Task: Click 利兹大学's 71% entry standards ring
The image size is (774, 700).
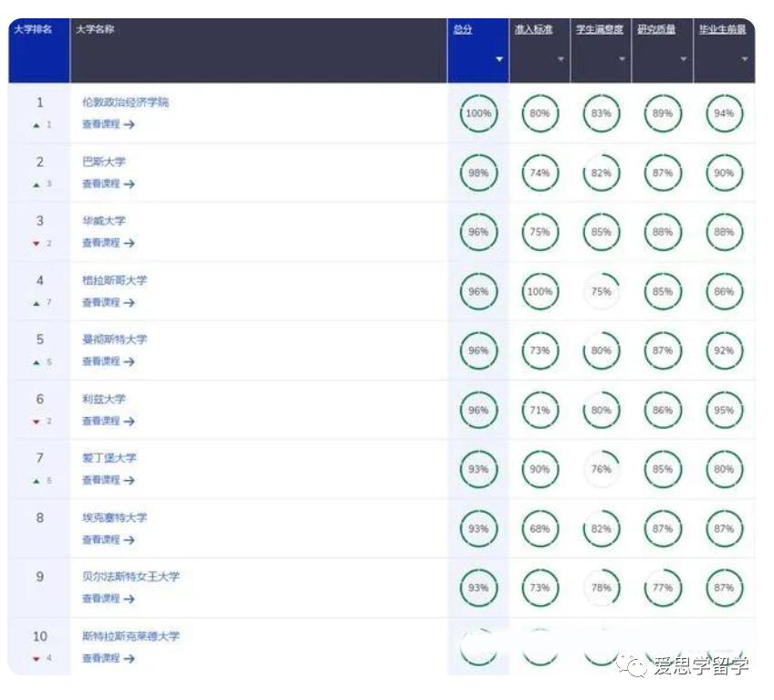Action: 539,410
